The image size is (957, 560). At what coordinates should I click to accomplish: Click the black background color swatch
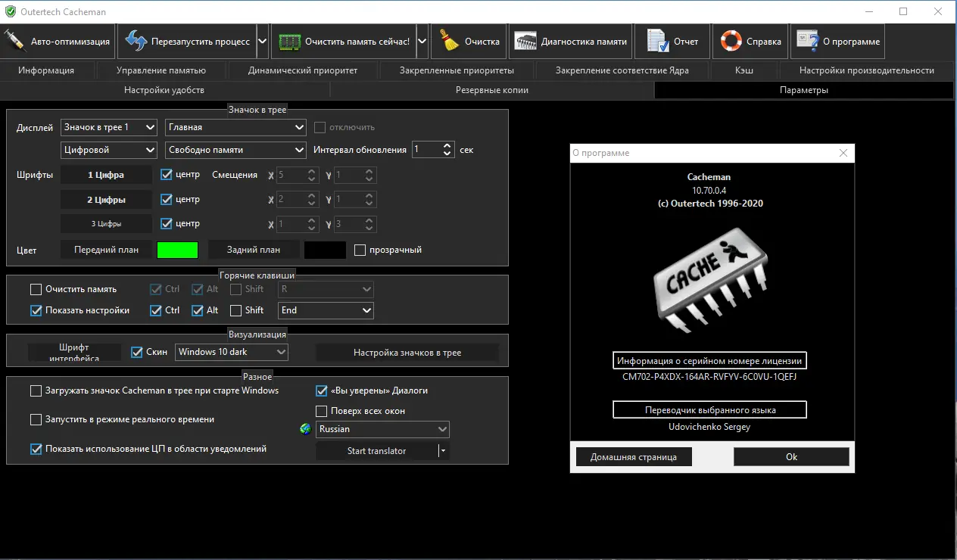click(325, 250)
